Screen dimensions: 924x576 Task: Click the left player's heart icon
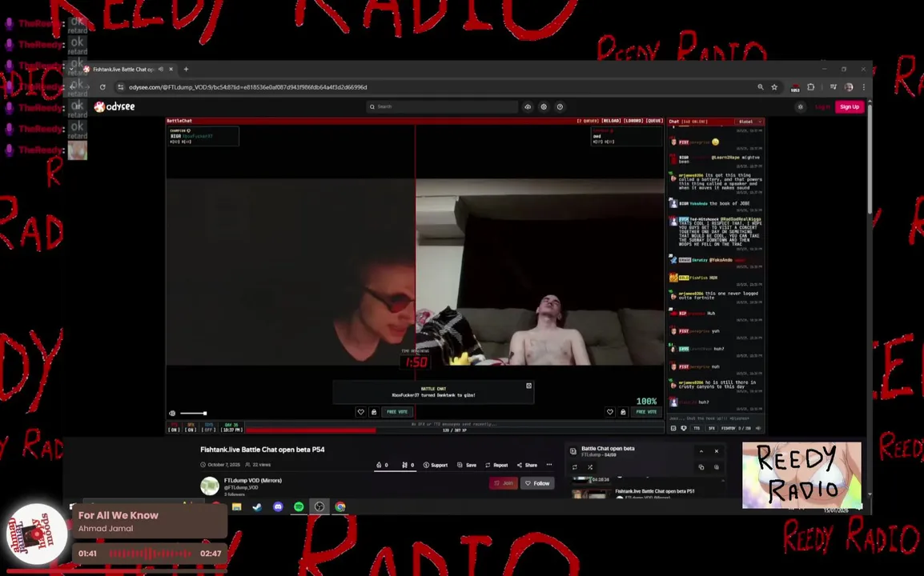pos(360,412)
